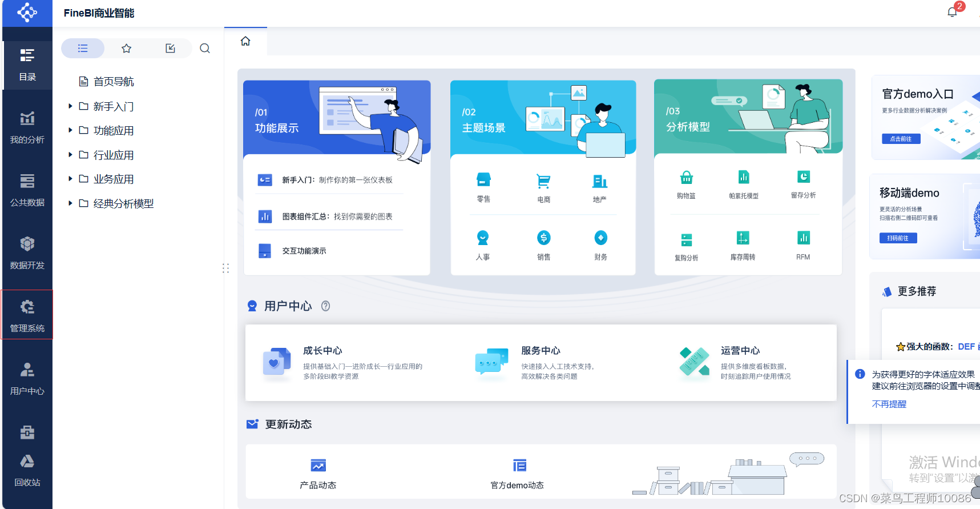This screenshot has width=980, height=509.
Task: Select 新手入门 folder label
Action: [x=113, y=106]
